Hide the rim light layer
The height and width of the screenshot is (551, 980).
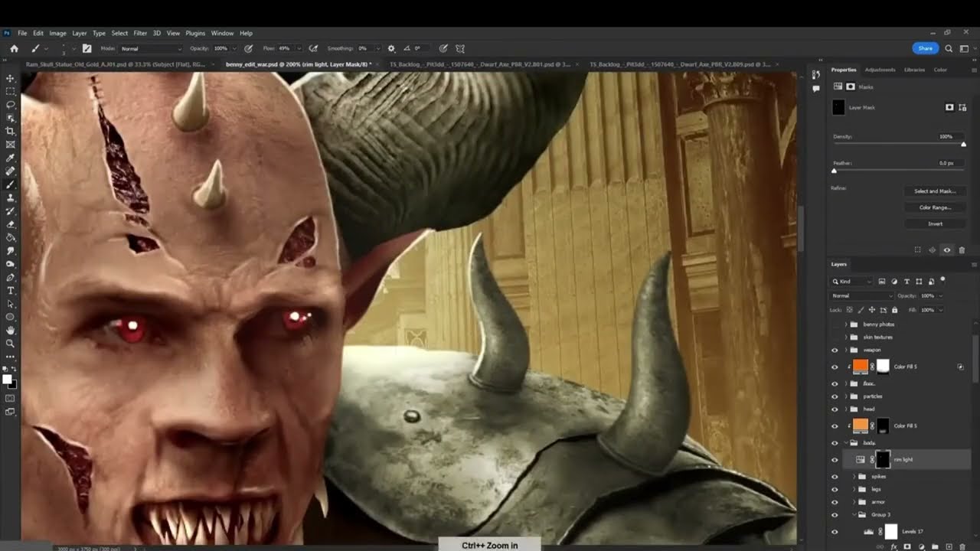pyautogui.click(x=835, y=460)
